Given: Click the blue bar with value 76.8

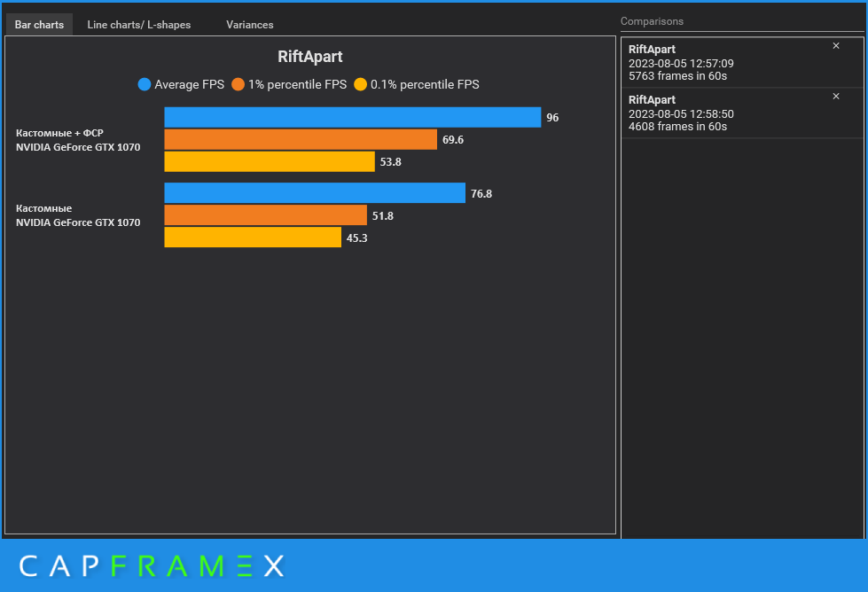Looking at the screenshot, I should coord(315,193).
